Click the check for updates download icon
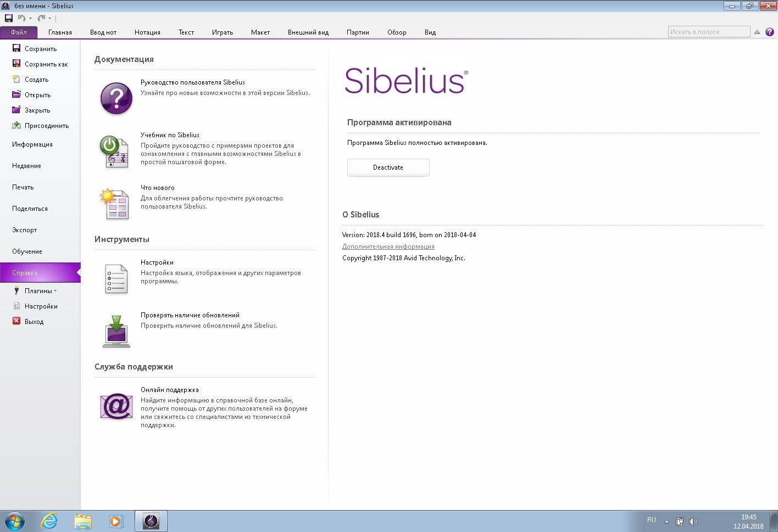The width and height of the screenshot is (778, 532). click(116, 332)
